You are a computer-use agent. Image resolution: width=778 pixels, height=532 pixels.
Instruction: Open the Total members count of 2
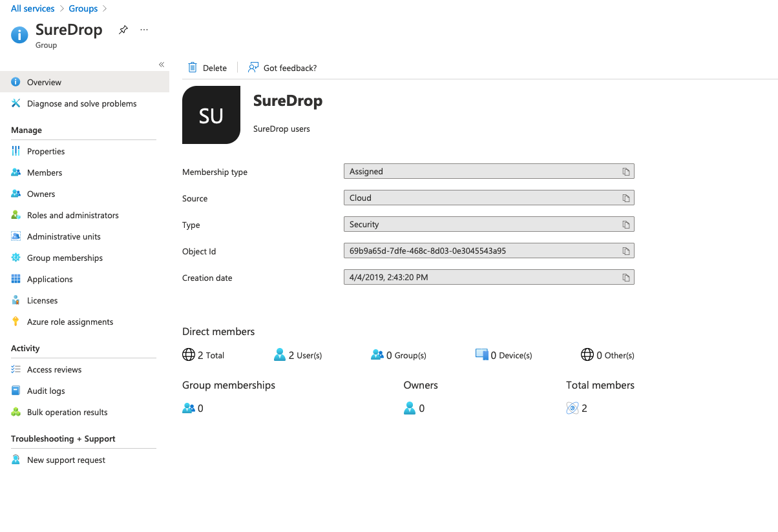coord(577,408)
